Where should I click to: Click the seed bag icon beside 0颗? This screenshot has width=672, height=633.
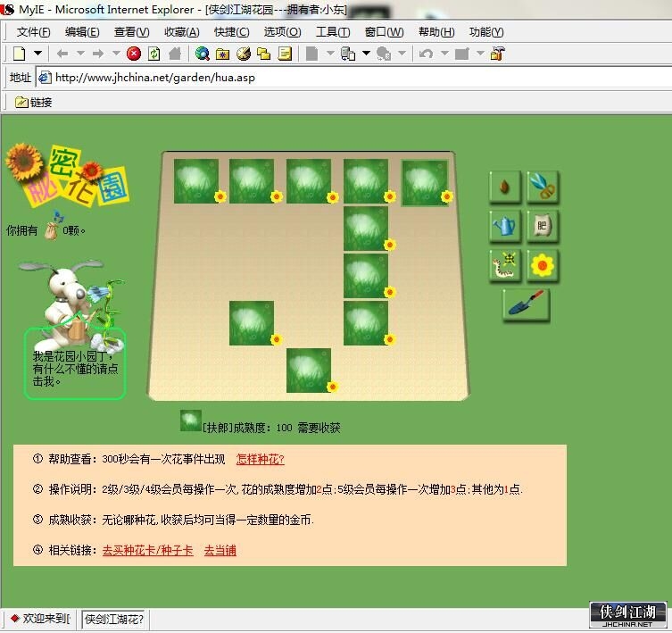(52, 229)
